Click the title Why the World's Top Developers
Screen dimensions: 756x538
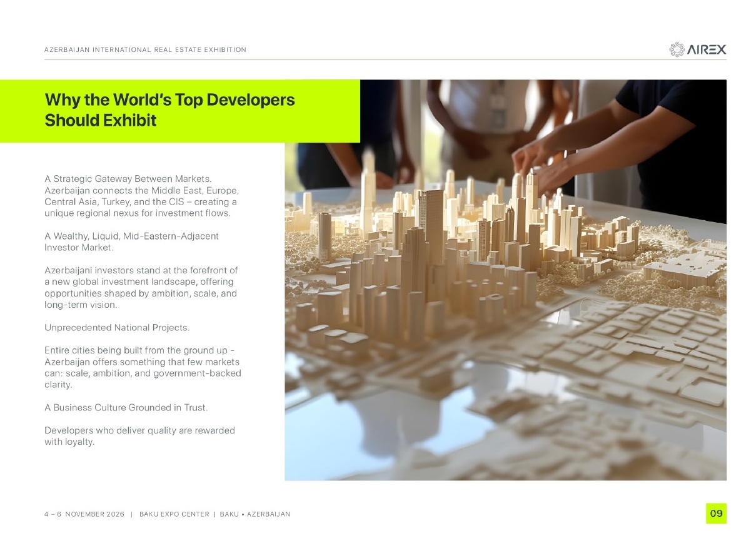click(169, 100)
